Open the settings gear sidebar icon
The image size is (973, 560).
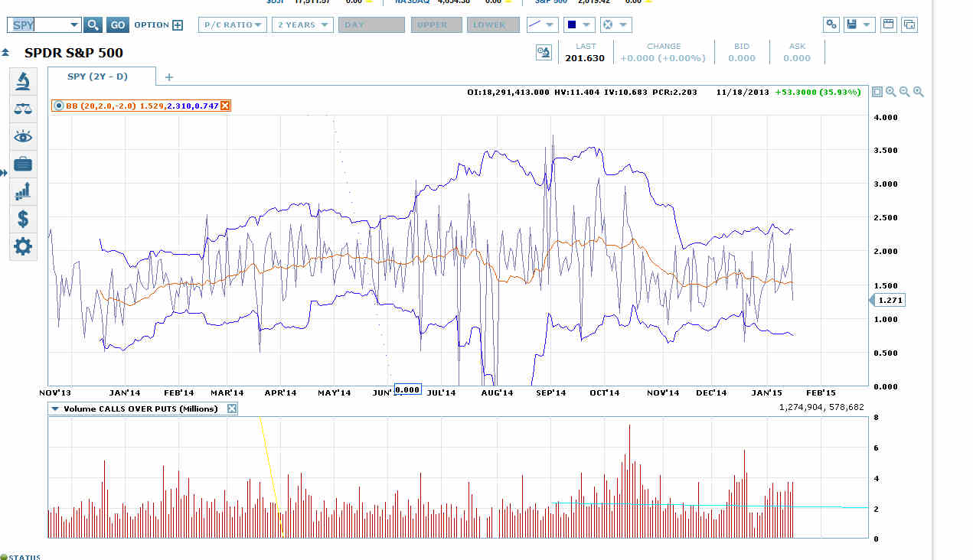[x=23, y=246]
